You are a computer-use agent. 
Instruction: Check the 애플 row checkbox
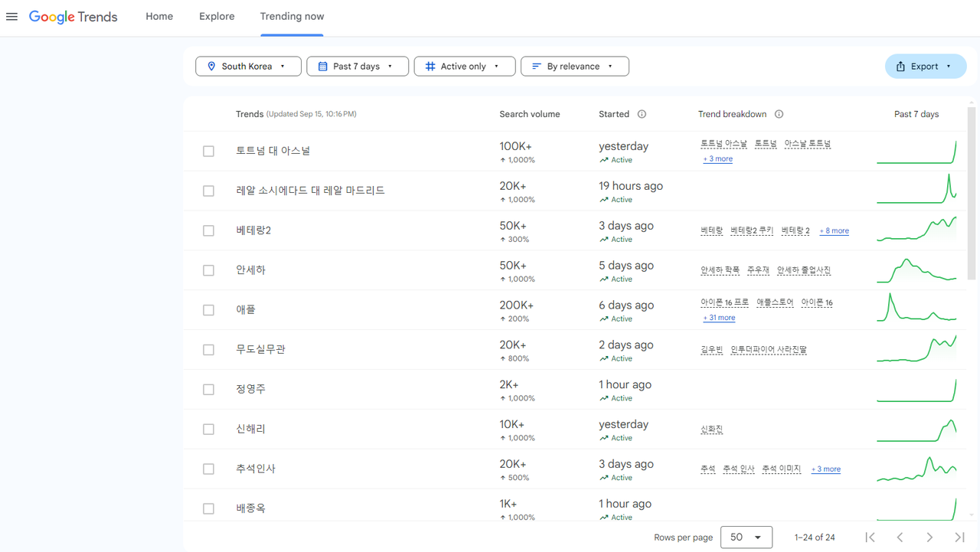pyautogui.click(x=208, y=310)
